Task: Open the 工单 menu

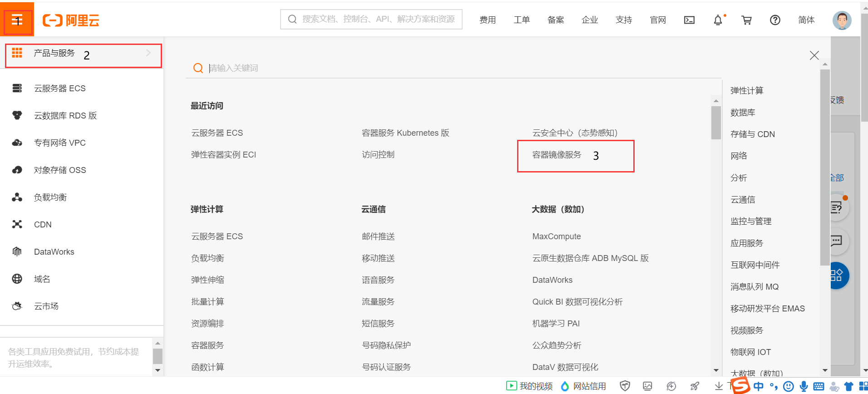Action: click(522, 20)
